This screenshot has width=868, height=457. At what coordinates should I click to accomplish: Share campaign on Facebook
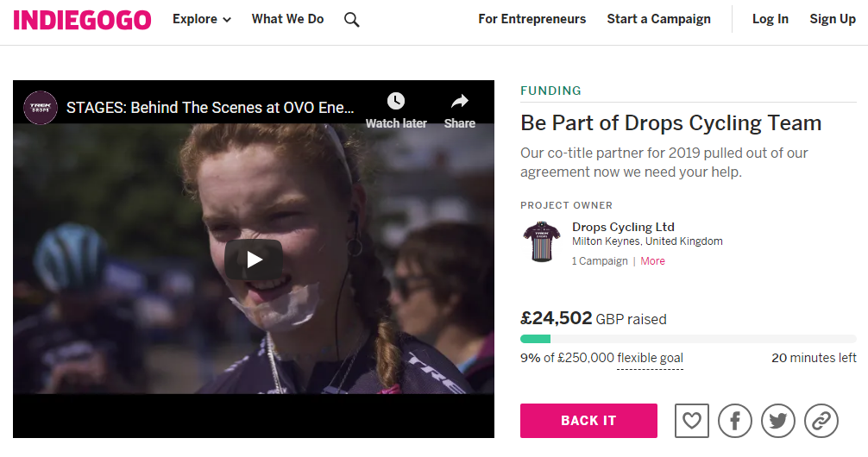[735, 421]
